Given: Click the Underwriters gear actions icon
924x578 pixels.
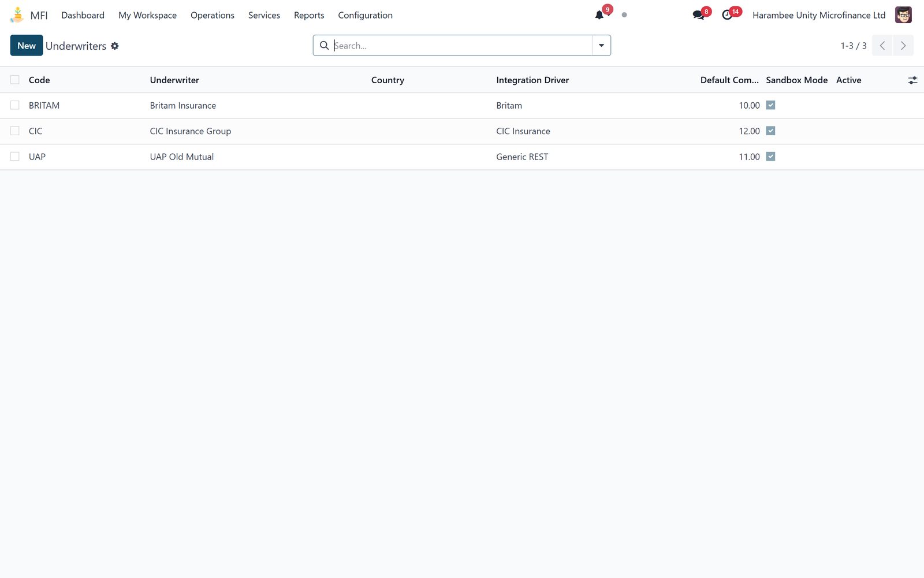Looking at the screenshot, I should point(115,46).
